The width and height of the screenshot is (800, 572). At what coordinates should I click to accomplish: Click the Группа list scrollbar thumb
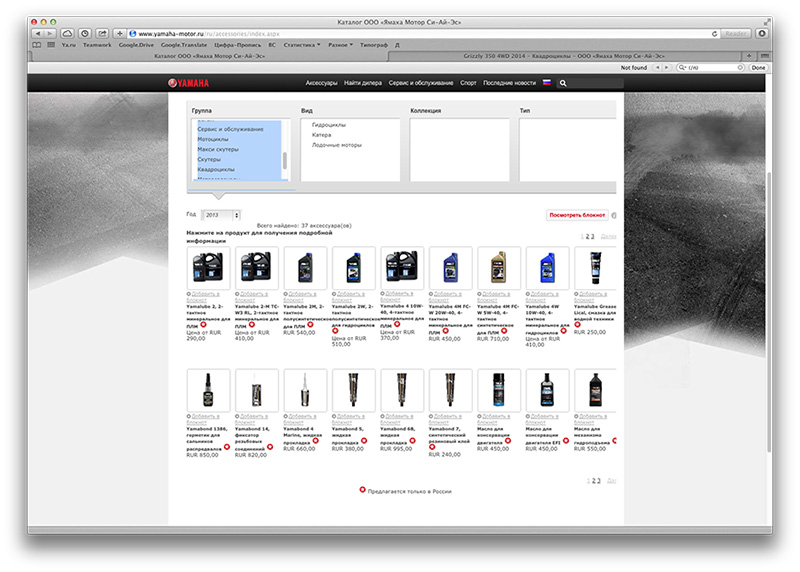[x=285, y=160]
